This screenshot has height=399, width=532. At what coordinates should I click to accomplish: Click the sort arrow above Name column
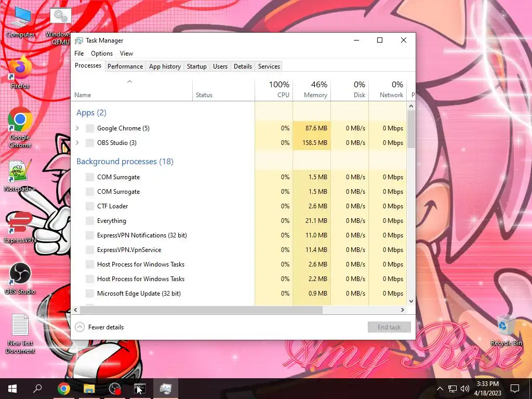click(x=129, y=82)
